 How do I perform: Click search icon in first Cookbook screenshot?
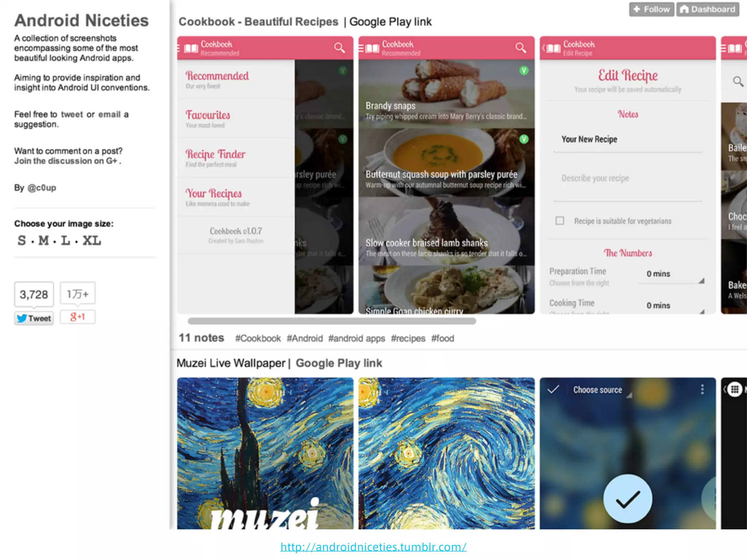[339, 48]
